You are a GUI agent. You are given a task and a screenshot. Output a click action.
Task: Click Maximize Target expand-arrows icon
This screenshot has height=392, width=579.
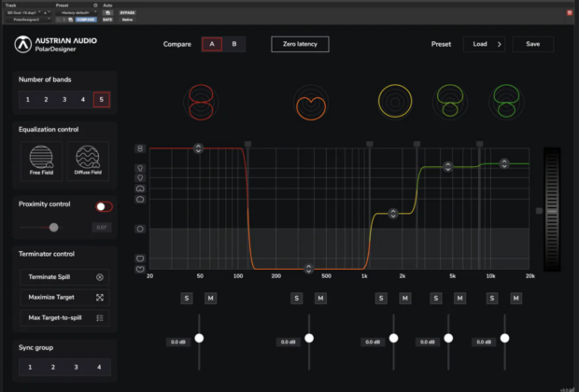point(100,298)
